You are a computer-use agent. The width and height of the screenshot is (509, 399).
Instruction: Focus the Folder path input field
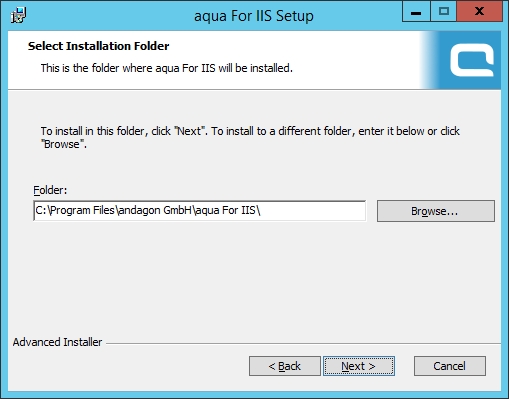pyautogui.click(x=200, y=211)
